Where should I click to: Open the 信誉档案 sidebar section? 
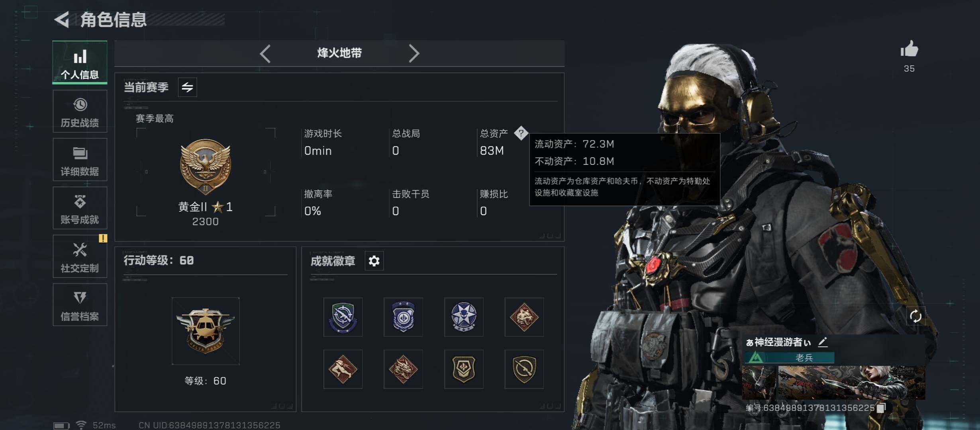pyautogui.click(x=80, y=305)
